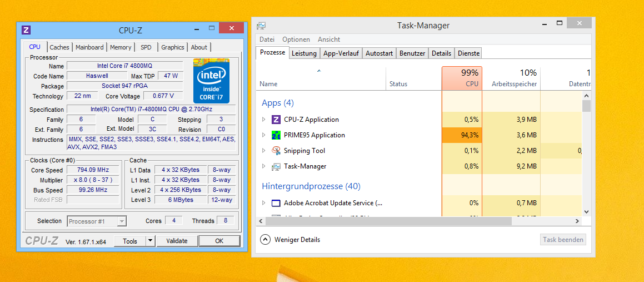The image size is (644, 282).
Task: Expand the PRIME95 Application process row
Action: pos(264,135)
